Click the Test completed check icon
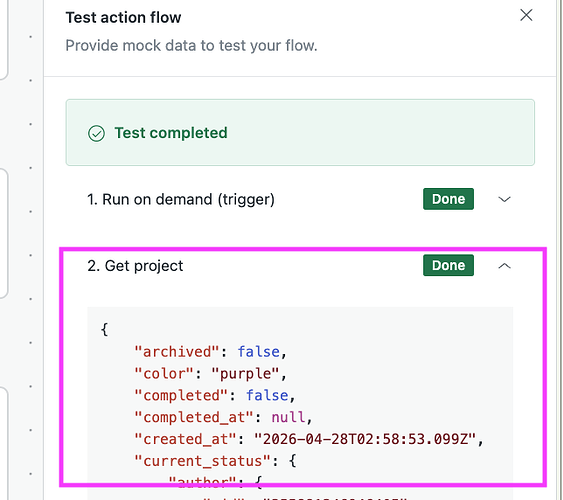Screen dimensions: 563x500 coord(96,134)
